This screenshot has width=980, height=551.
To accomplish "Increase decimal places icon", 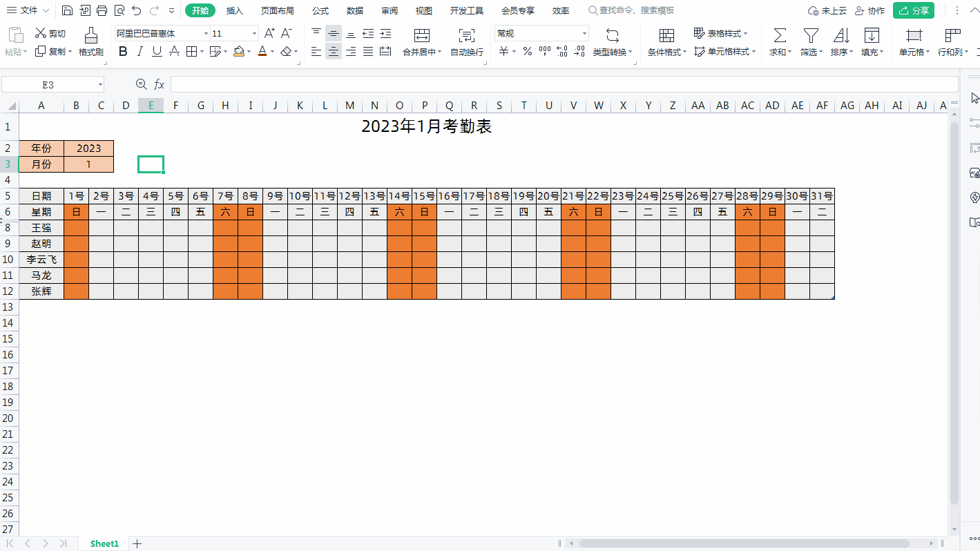I will coord(561,51).
